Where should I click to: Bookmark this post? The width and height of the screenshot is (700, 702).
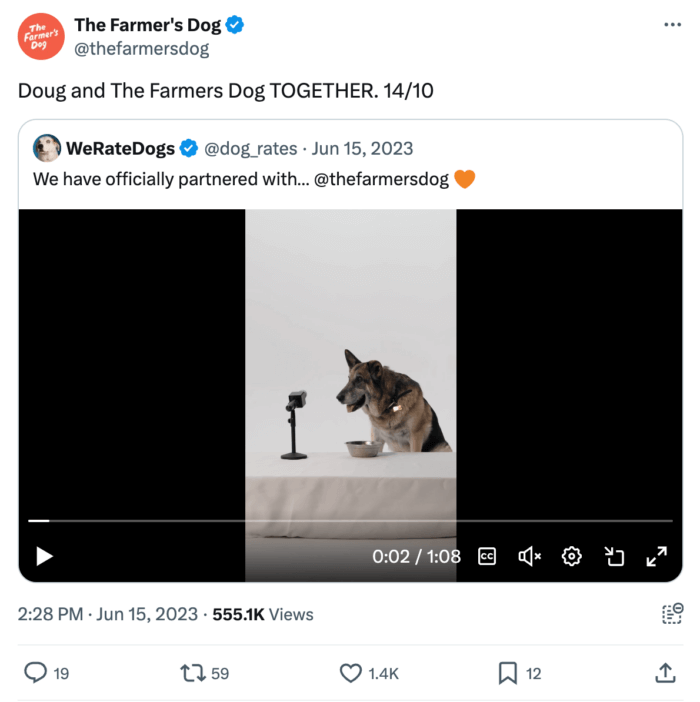coord(508,673)
